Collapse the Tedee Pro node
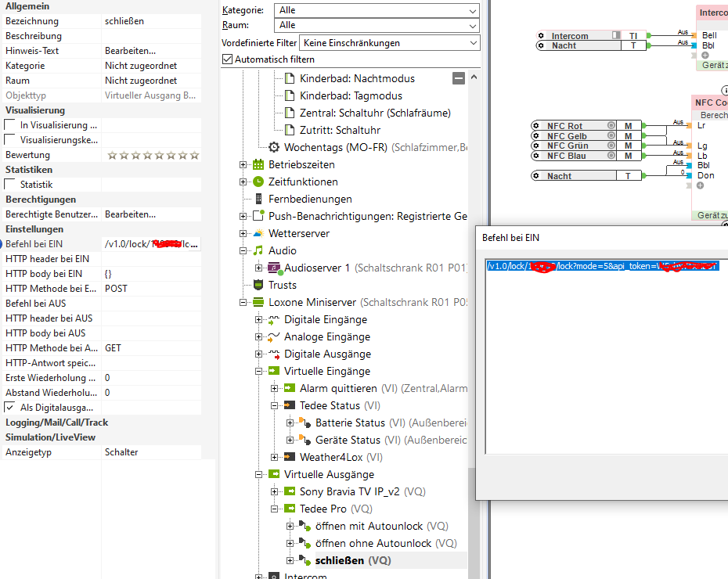Viewport: 728px width, 579px height. 275,509
